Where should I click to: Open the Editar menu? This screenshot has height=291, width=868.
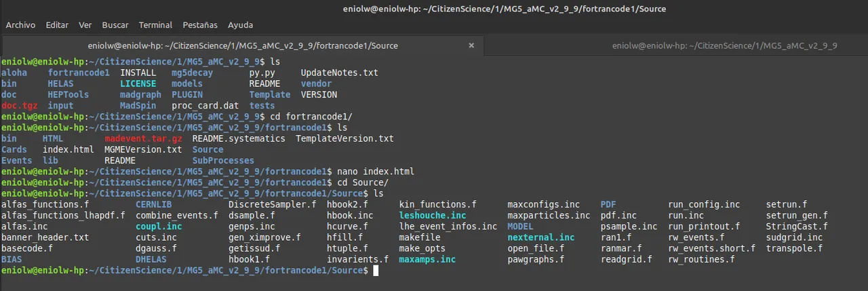tap(57, 25)
